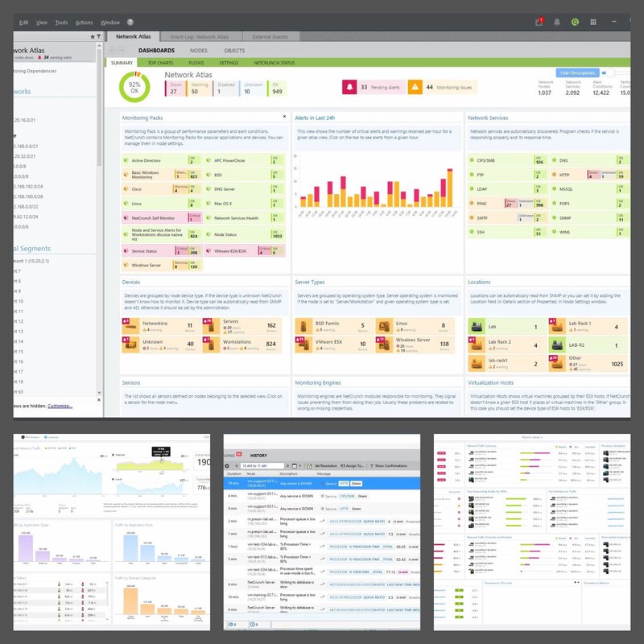This screenshot has width=644, height=644.
Task: Open the Monitoring Issues warning icon
Action: 417,87
